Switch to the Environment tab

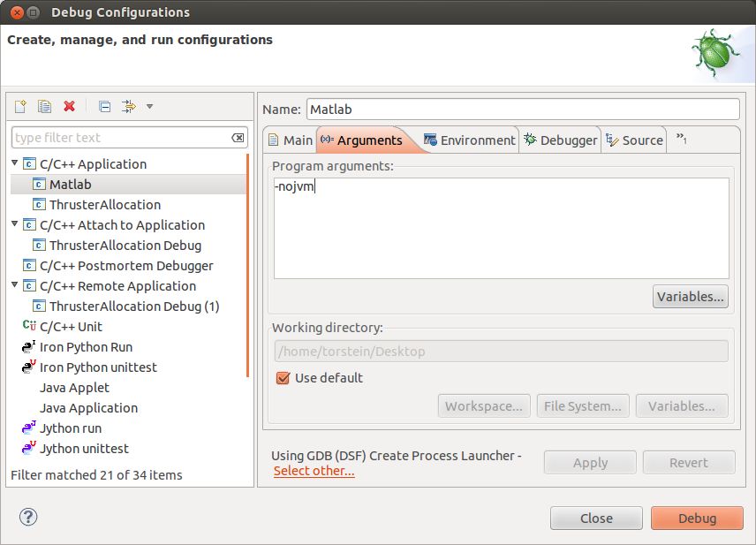coord(469,140)
